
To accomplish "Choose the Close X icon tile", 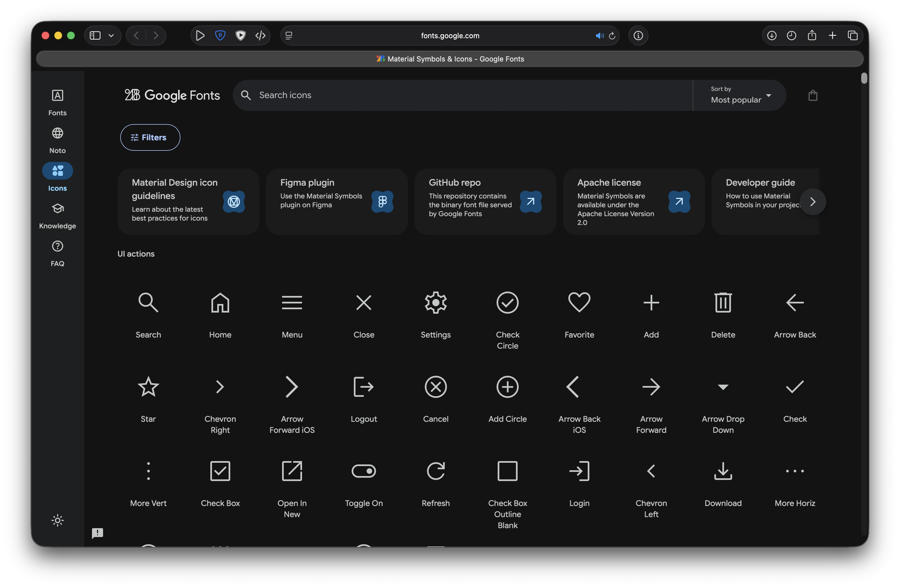I will [x=364, y=302].
